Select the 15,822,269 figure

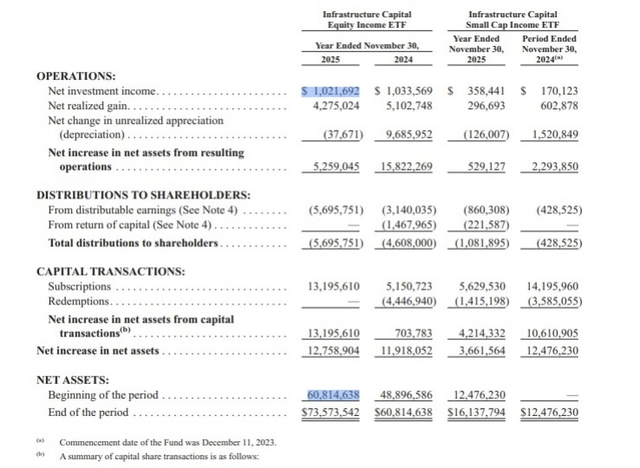coord(407,167)
